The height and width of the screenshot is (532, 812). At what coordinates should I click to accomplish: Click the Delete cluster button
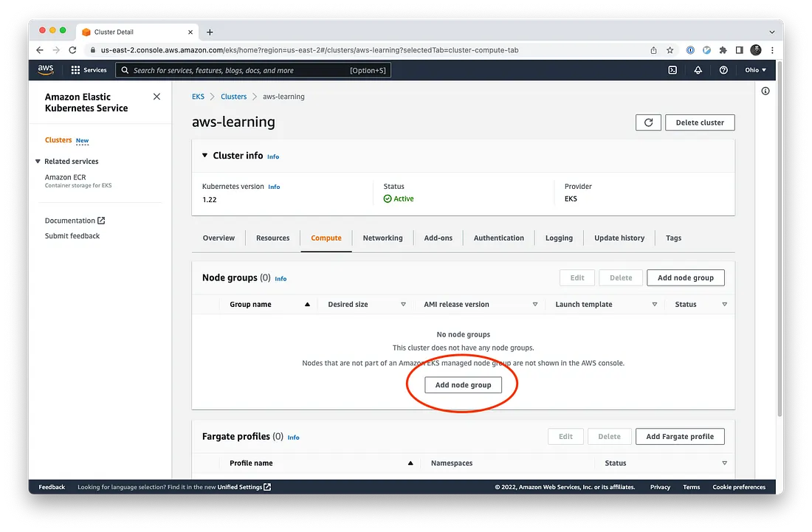click(700, 122)
